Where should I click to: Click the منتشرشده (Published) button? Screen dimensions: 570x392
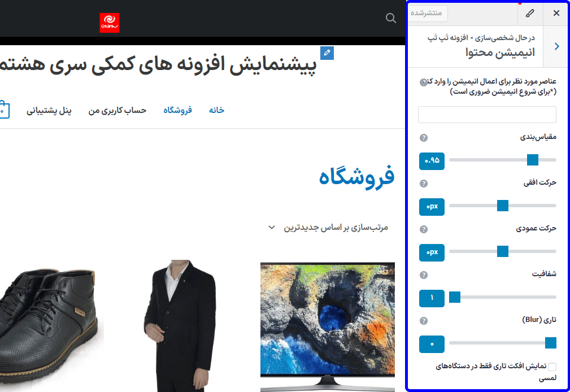[428, 12]
